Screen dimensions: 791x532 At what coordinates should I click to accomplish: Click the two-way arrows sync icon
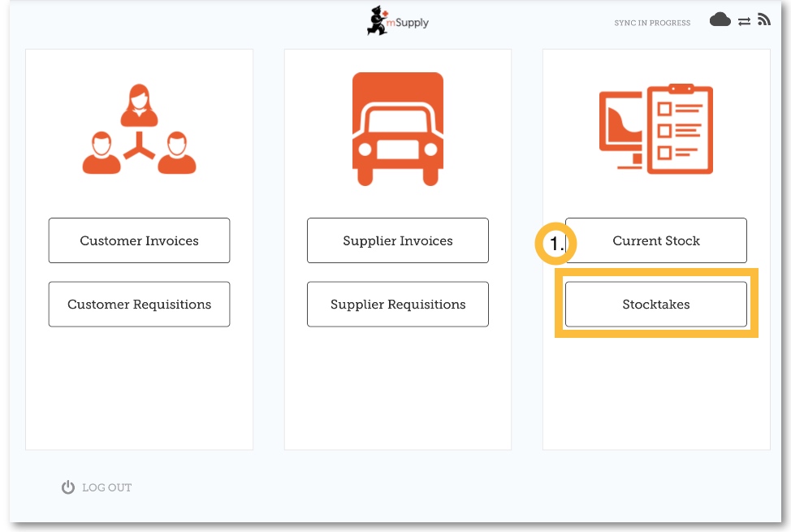point(744,22)
